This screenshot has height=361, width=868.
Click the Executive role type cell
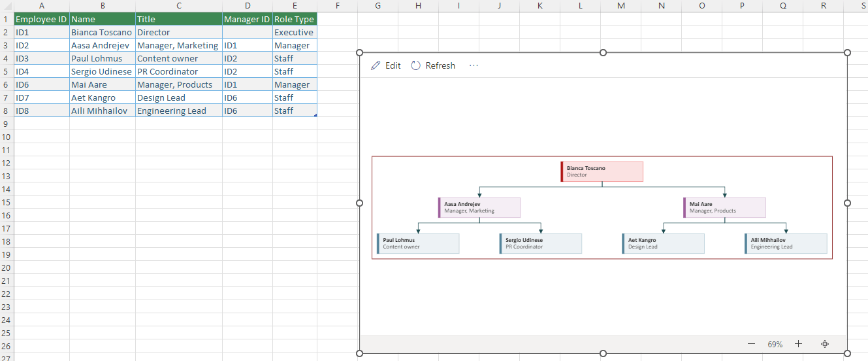(295, 32)
